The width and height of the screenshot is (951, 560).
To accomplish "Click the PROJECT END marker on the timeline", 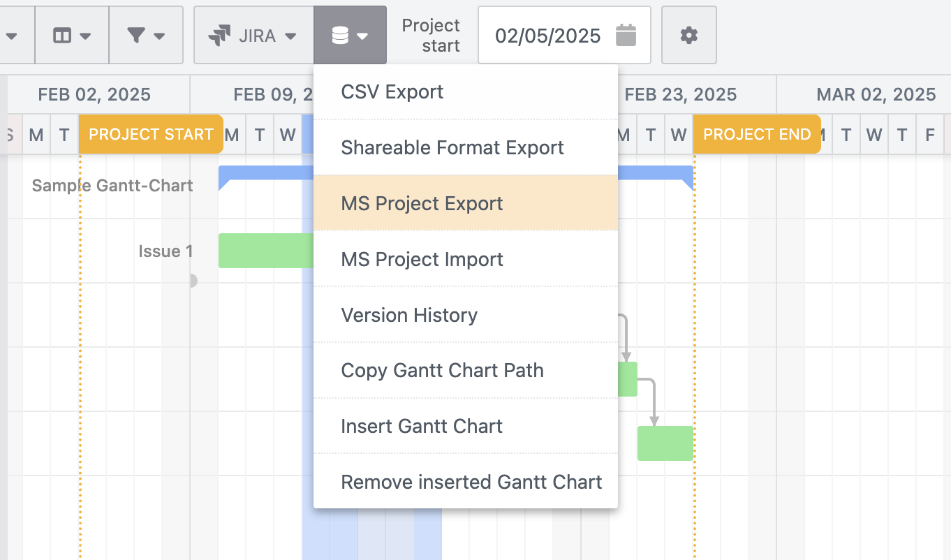I will click(757, 134).
